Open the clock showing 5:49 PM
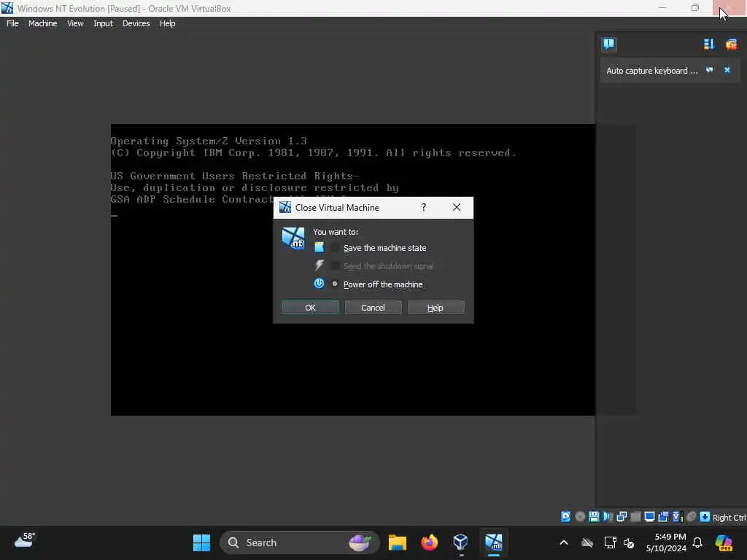The image size is (747, 560). coord(666,542)
